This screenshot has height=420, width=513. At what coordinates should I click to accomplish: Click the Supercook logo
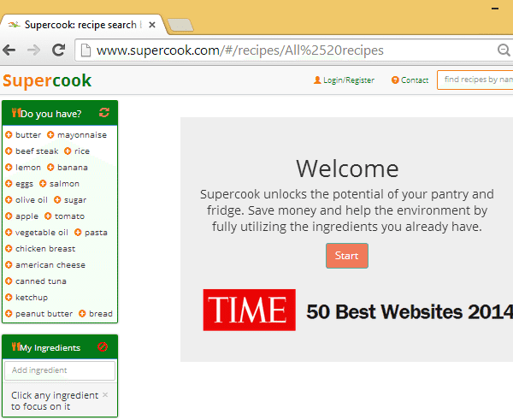coord(47,80)
